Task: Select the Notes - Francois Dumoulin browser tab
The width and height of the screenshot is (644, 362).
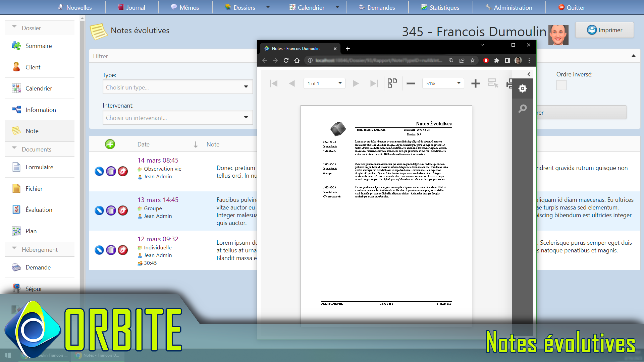Action: pyautogui.click(x=300, y=48)
